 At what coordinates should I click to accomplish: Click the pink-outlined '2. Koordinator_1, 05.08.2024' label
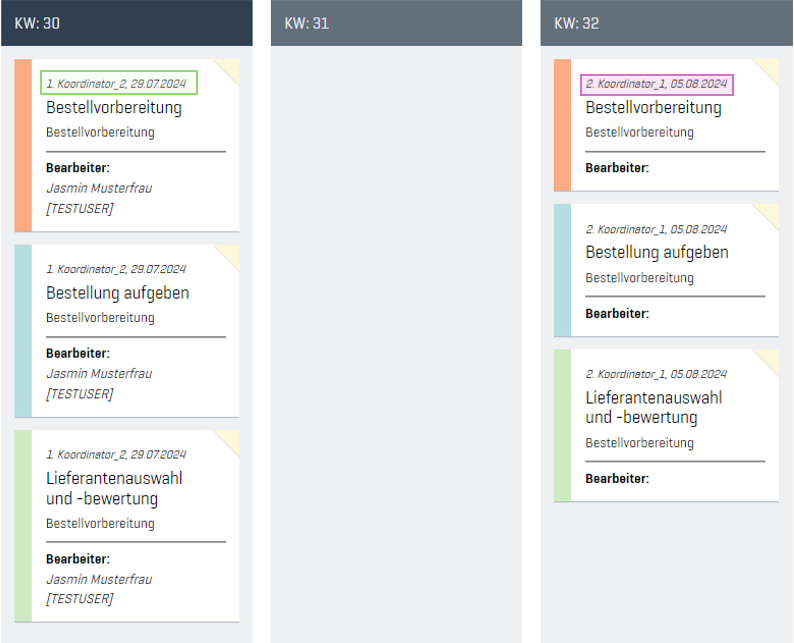click(657, 84)
